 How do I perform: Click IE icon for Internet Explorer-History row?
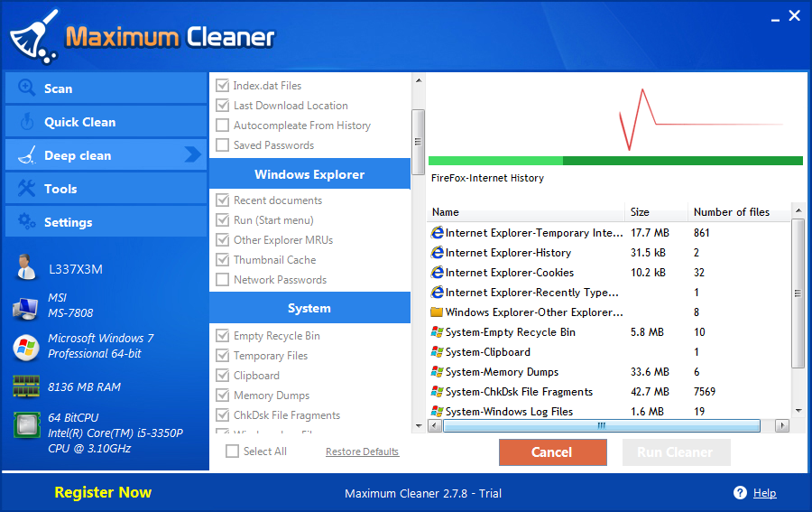(437, 252)
